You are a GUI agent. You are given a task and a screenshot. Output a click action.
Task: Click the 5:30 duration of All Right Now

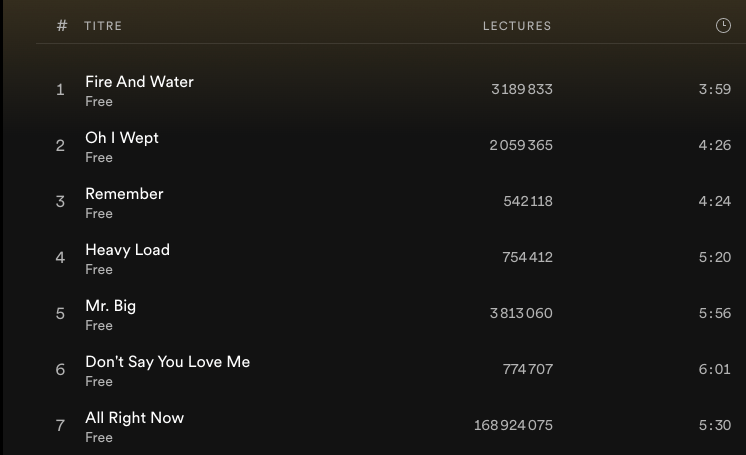714,425
